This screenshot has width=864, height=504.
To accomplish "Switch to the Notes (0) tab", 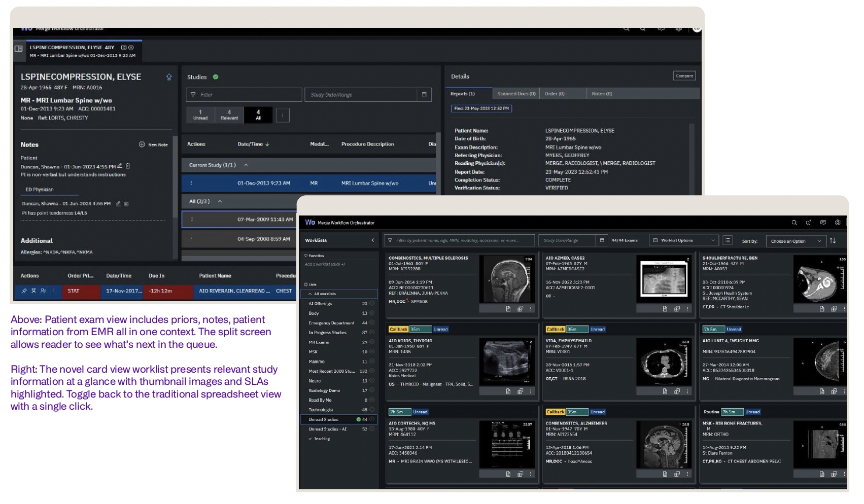I will pyautogui.click(x=602, y=94).
